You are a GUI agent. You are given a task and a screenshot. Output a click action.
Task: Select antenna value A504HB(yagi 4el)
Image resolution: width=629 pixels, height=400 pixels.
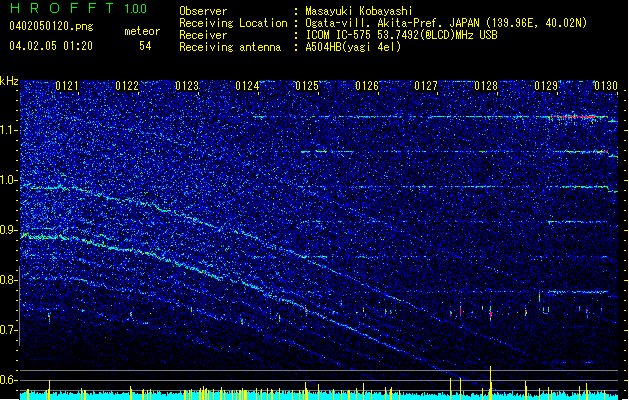(353, 47)
